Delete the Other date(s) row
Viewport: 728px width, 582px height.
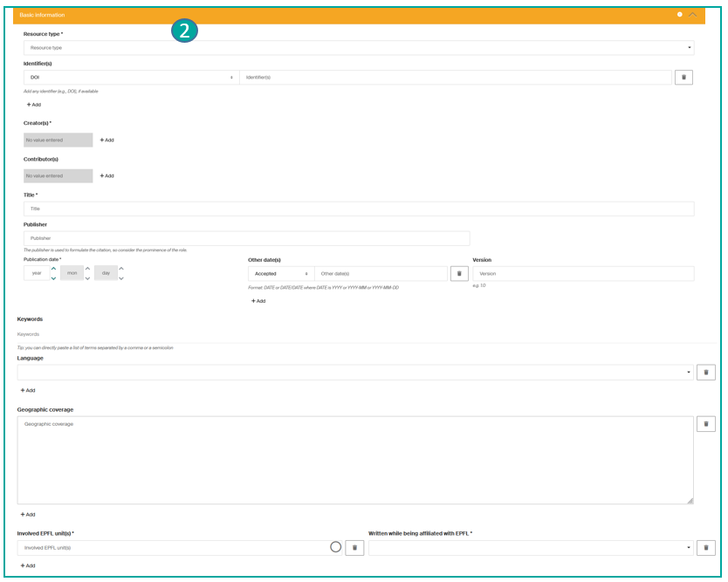[x=459, y=274]
